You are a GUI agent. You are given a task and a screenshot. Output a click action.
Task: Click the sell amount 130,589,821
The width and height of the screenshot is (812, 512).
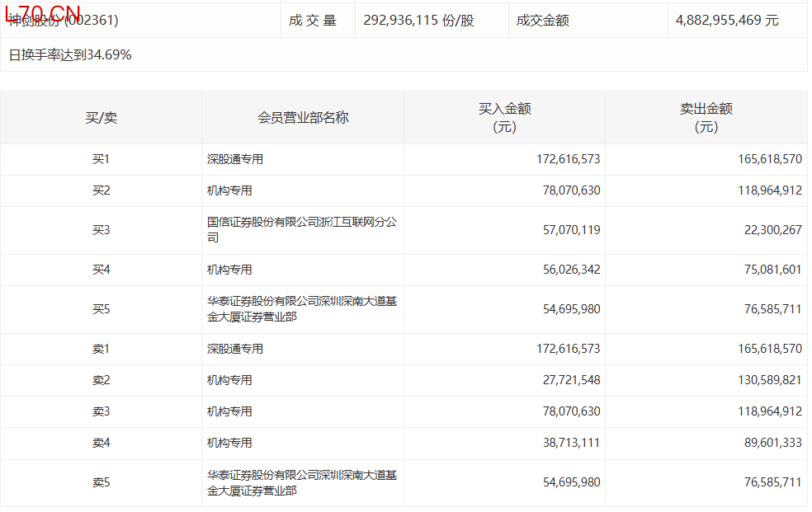pos(769,380)
